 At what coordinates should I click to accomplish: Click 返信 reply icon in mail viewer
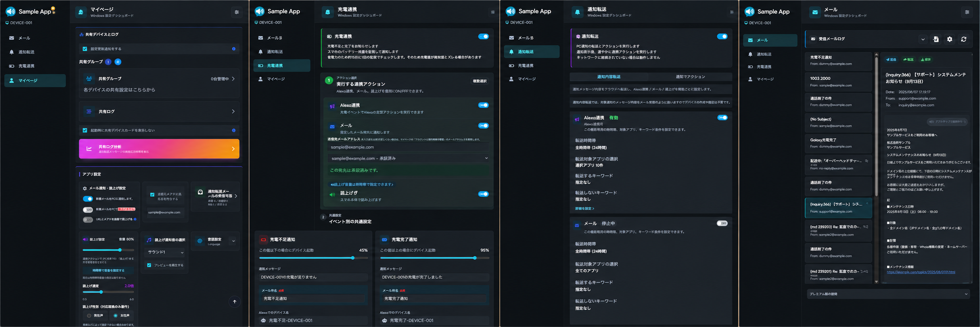click(x=891, y=59)
